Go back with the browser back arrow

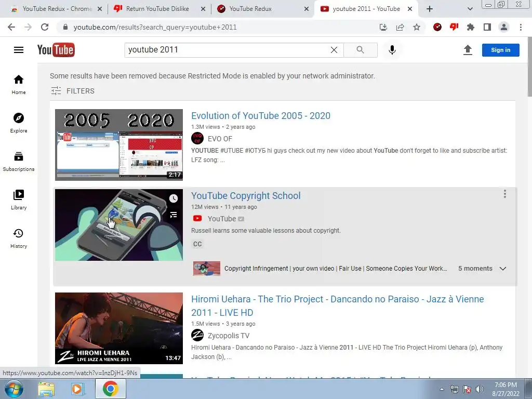click(11, 27)
